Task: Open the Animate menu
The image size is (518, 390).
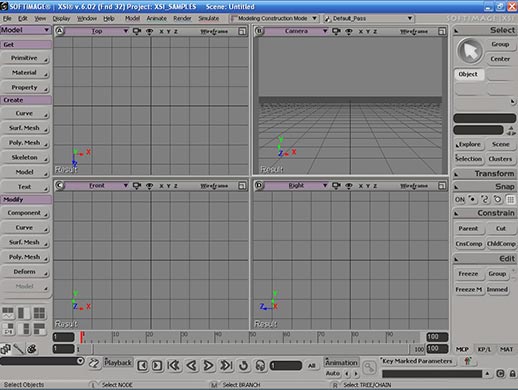Action: tap(156, 18)
